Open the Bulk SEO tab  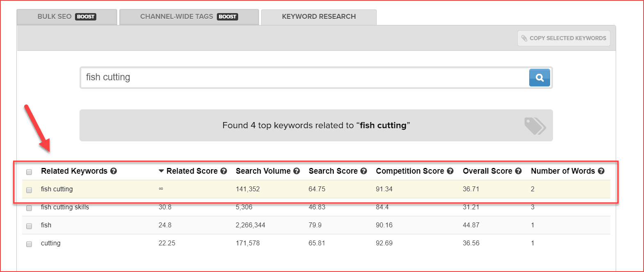(x=66, y=17)
